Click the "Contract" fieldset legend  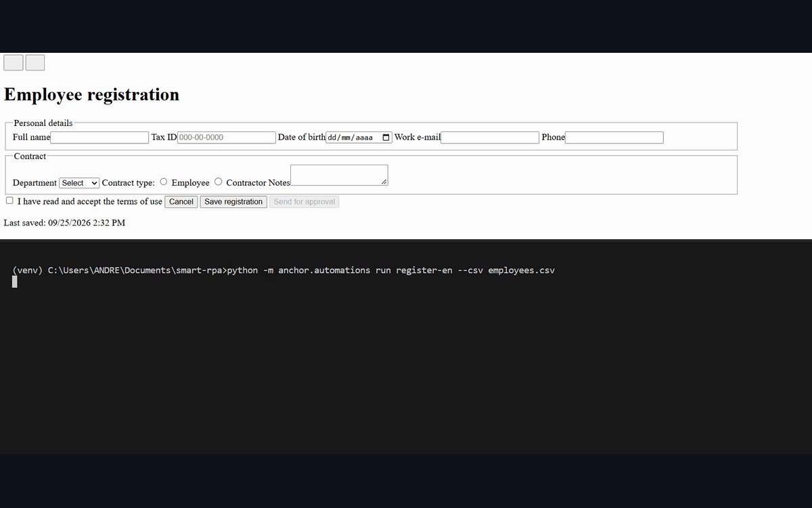[30, 156]
